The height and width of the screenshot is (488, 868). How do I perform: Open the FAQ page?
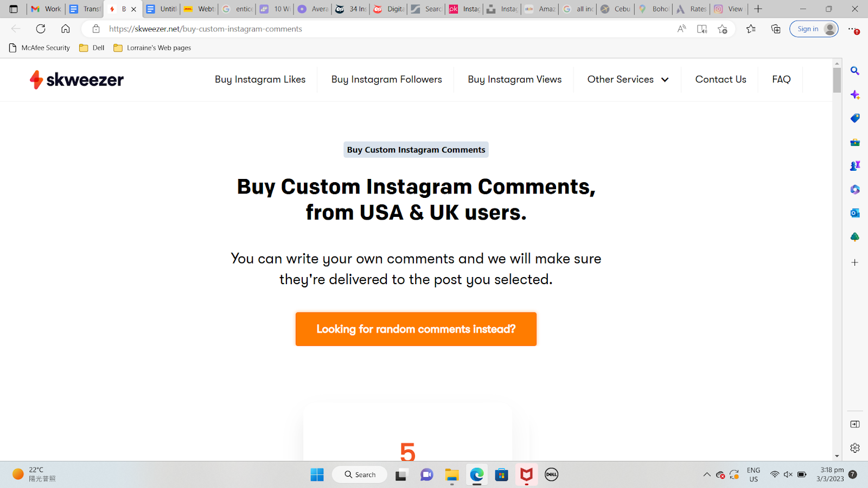pyautogui.click(x=781, y=79)
